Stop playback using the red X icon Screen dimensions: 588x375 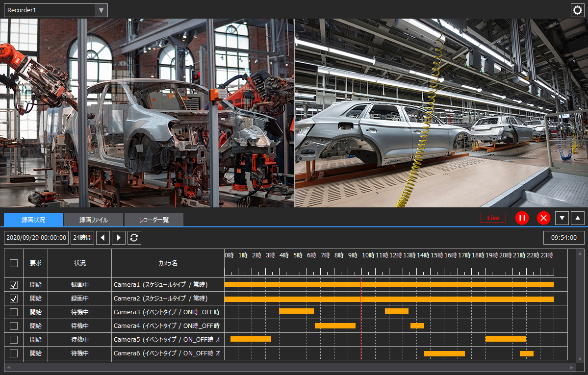pos(543,218)
